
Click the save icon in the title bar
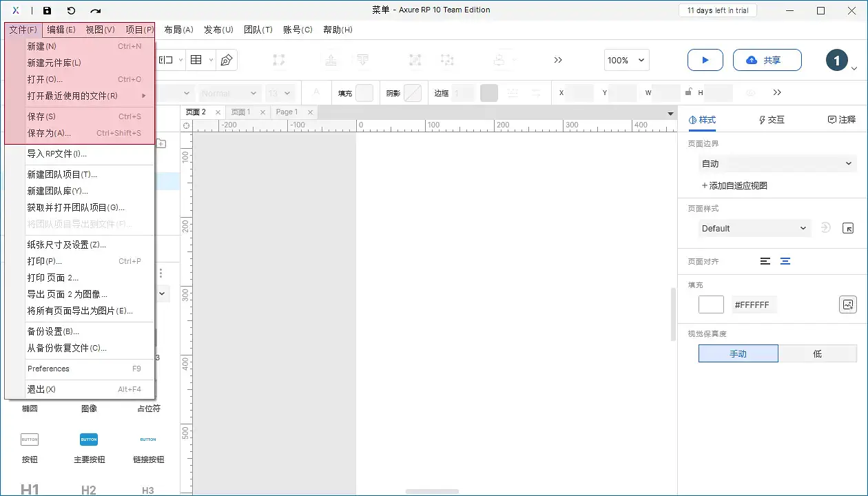tap(47, 10)
